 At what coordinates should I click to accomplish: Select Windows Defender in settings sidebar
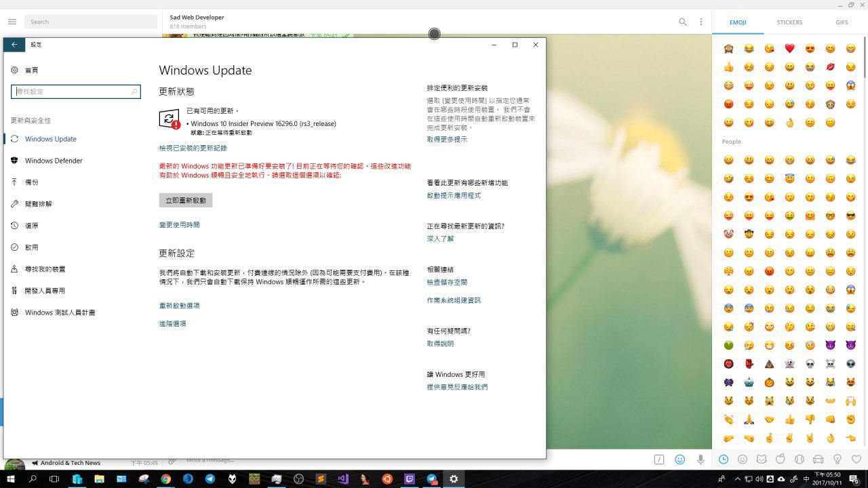54,161
